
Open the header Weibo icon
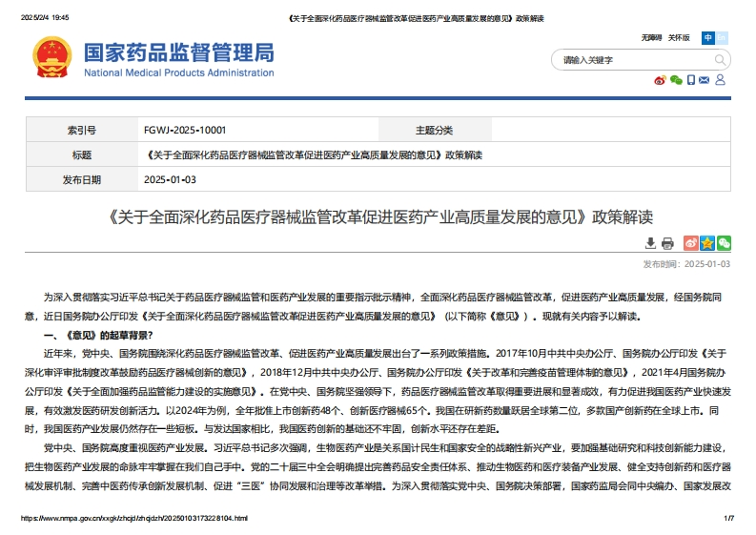[660, 80]
